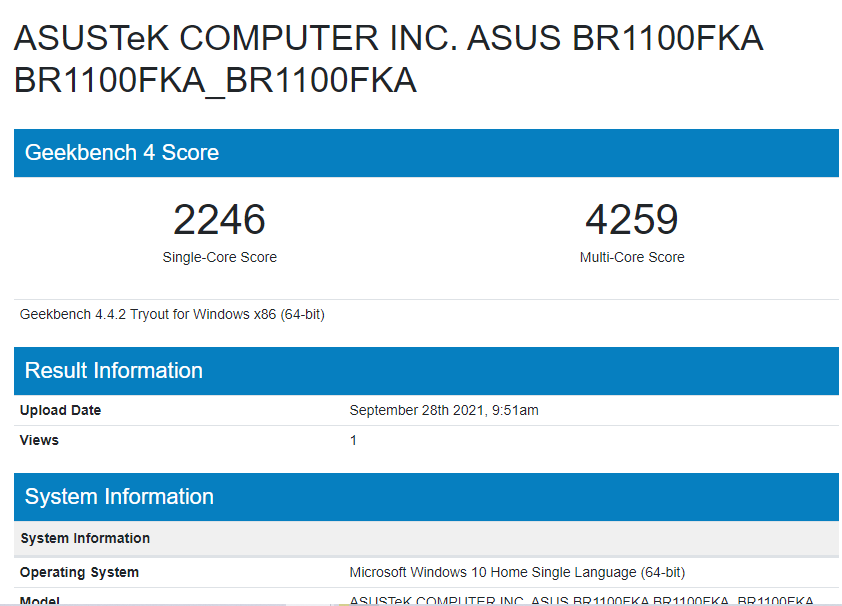Screen dimensions: 842x606
Task: Click the view count value 1
Action: point(353,440)
